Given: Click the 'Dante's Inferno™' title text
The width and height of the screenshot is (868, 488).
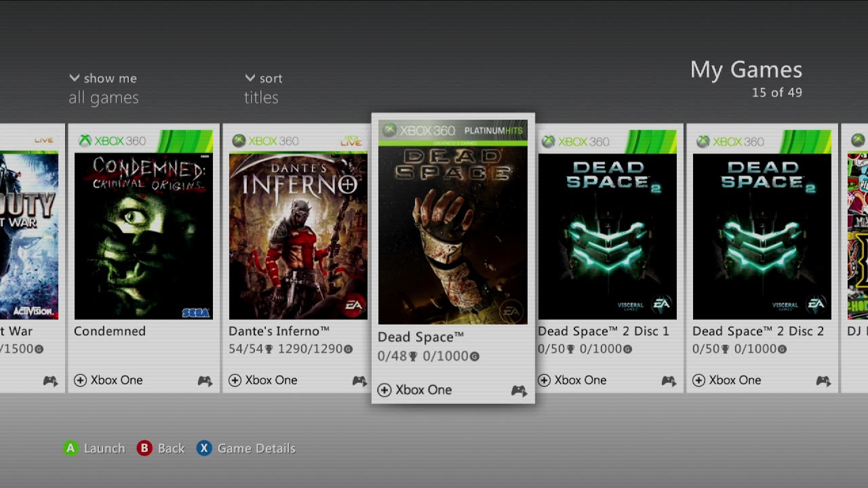Looking at the screenshot, I should click(x=279, y=331).
